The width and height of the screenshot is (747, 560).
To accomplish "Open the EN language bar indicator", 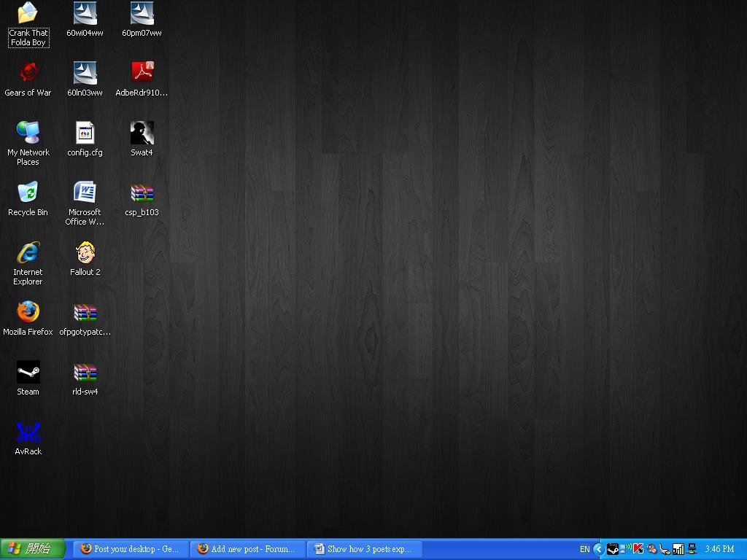I will [x=584, y=549].
